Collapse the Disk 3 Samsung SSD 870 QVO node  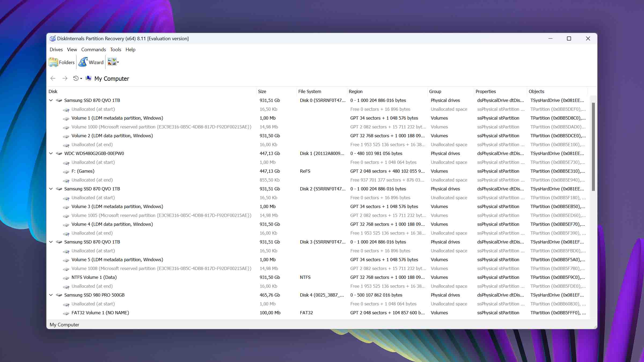pyautogui.click(x=51, y=242)
